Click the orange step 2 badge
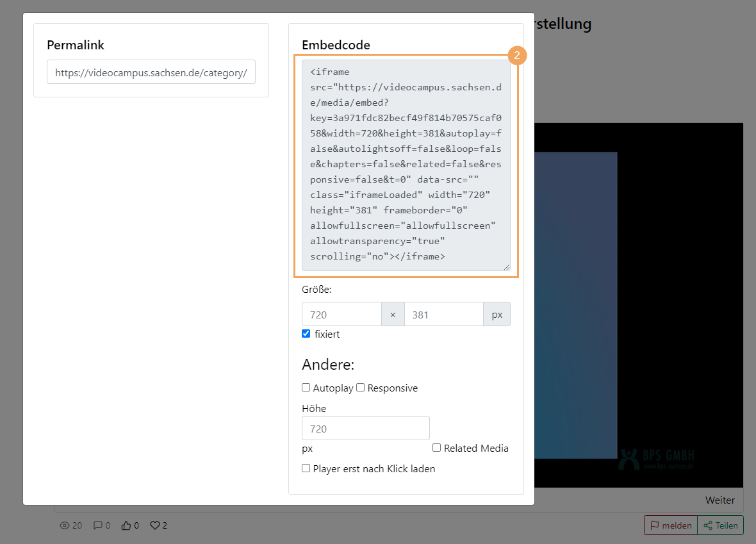 (x=517, y=56)
